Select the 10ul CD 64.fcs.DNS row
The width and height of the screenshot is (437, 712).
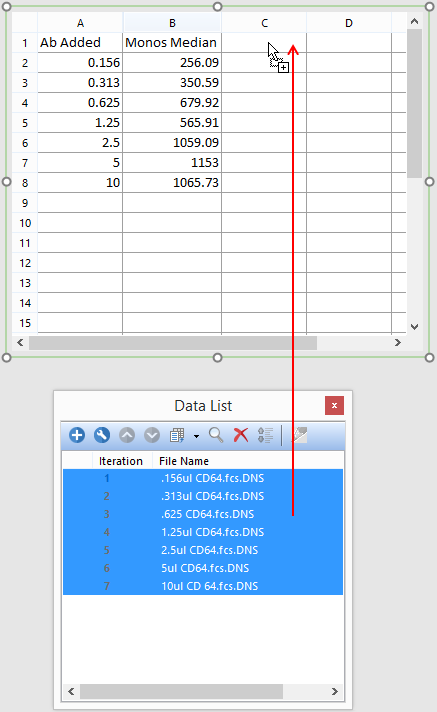[x=203, y=586]
